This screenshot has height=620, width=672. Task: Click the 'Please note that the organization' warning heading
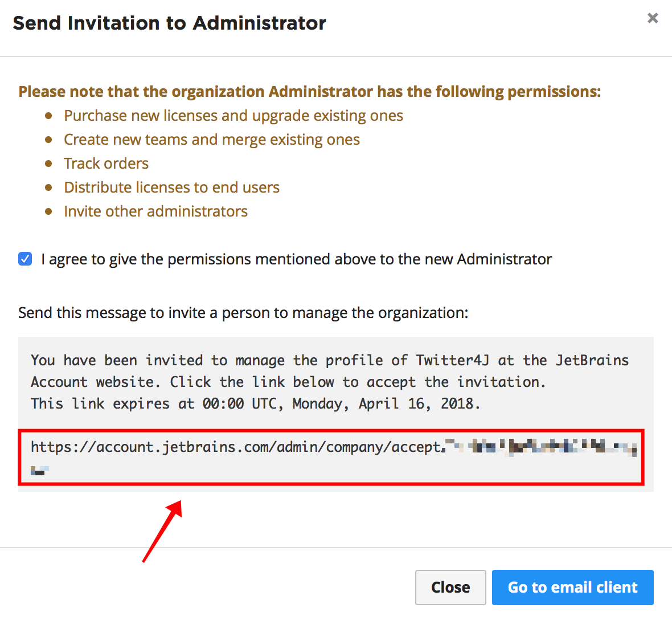point(309,92)
